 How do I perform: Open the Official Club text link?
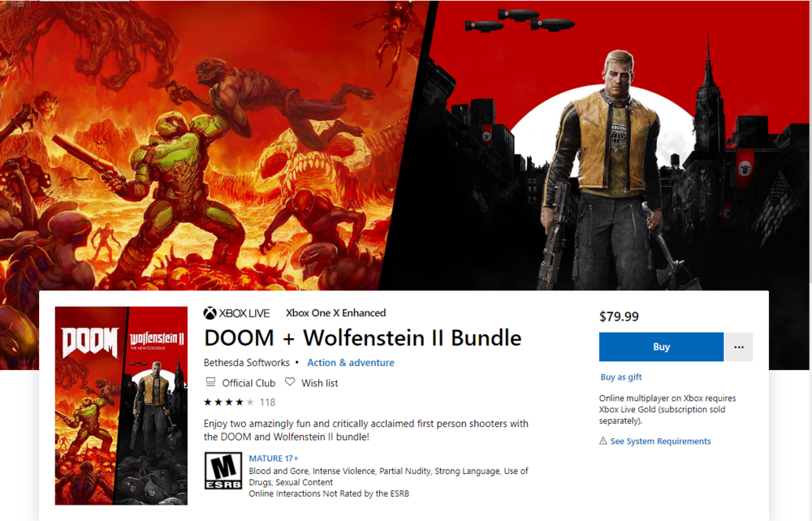pos(248,383)
